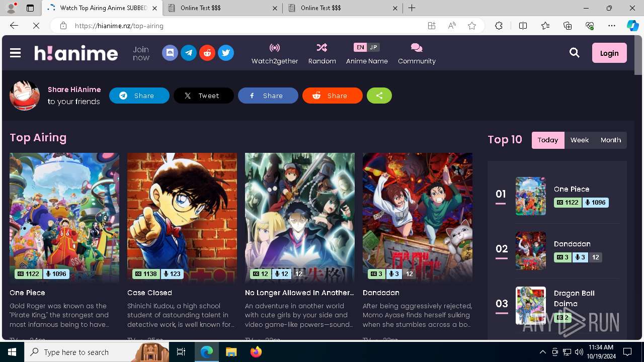Click the HiAnime logo
The width and height of the screenshot is (644, 362).
(76, 53)
